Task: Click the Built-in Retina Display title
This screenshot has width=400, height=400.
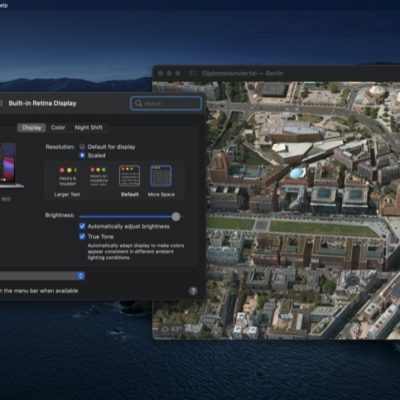Action: click(x=42, y=103)
